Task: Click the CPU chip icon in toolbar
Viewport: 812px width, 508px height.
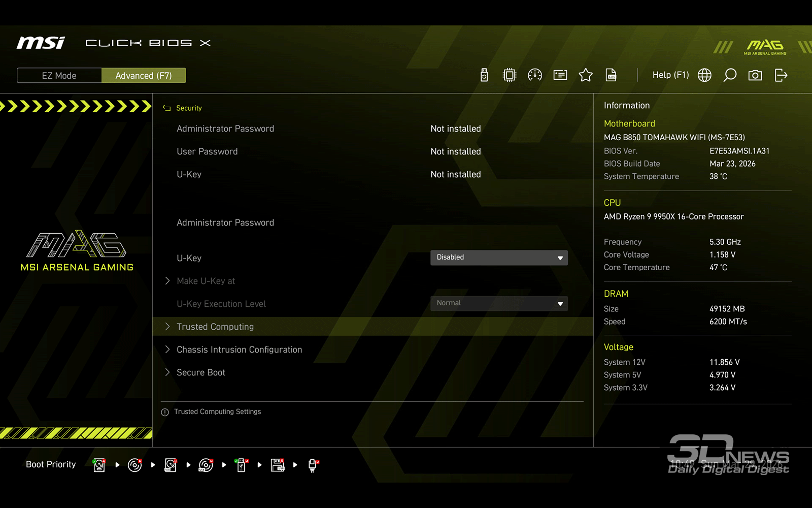Action: (509, 75)
